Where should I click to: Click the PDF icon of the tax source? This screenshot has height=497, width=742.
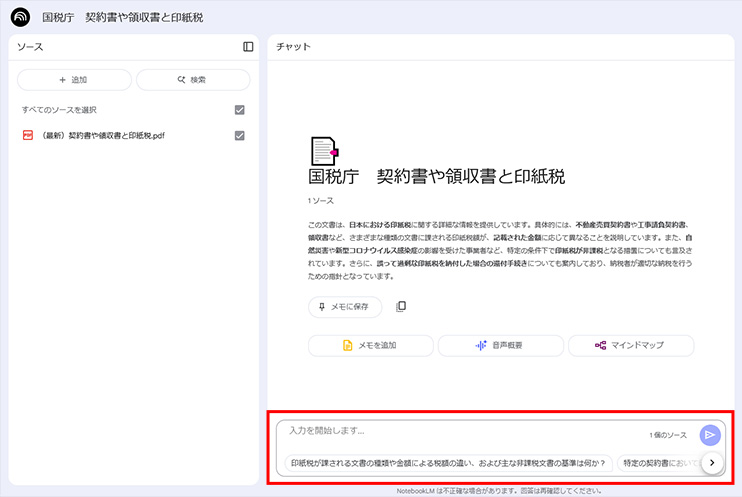(28, 135)
